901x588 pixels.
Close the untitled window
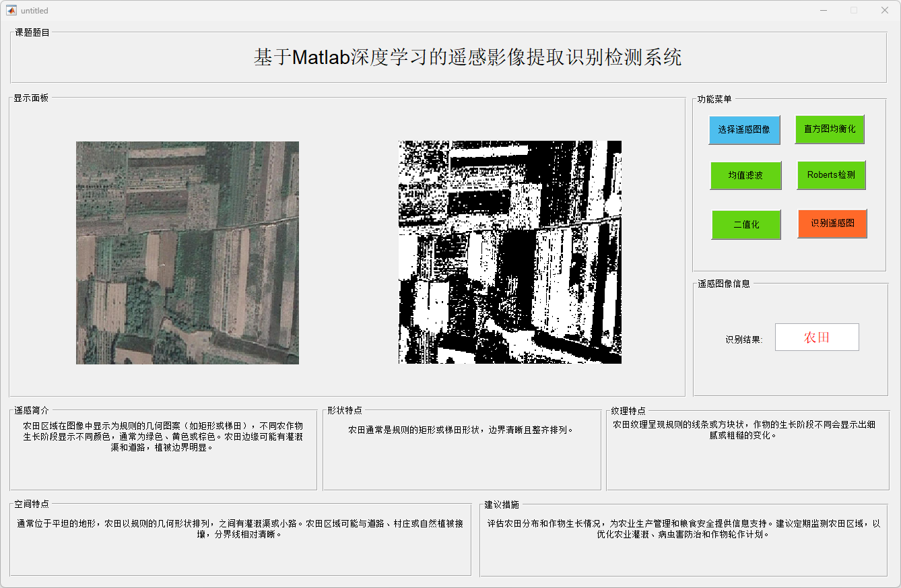885,10
